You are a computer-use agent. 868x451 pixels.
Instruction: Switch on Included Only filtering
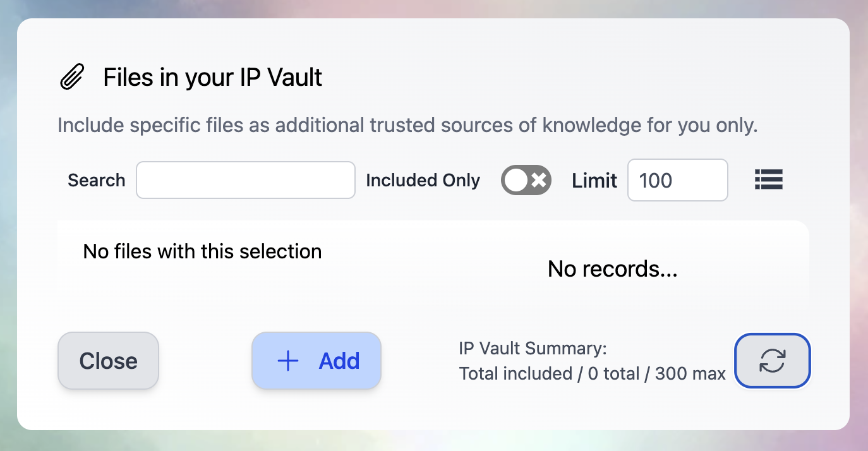[x=526, y=180]
